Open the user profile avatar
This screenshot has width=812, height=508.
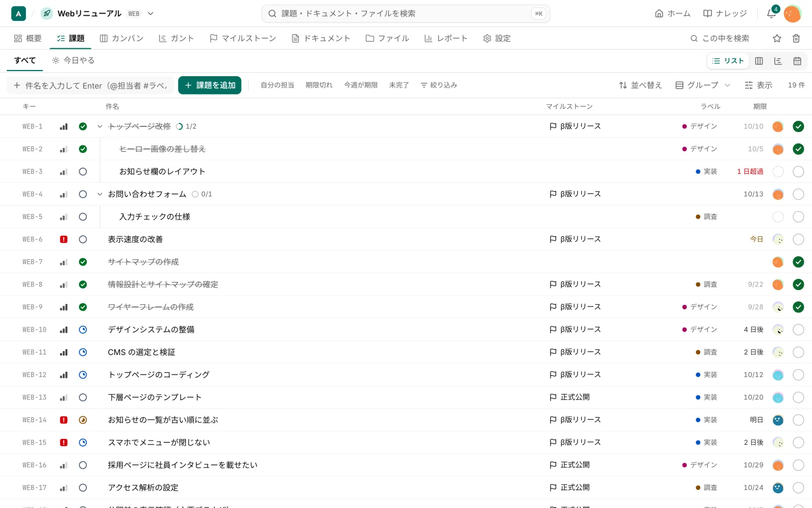point(792,14)
